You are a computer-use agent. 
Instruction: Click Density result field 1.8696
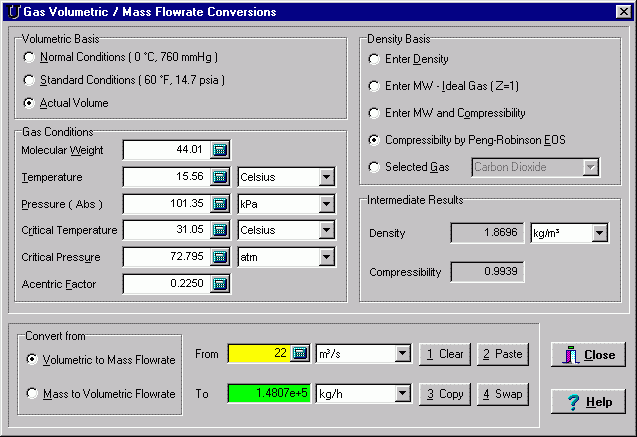coord(487,233)
